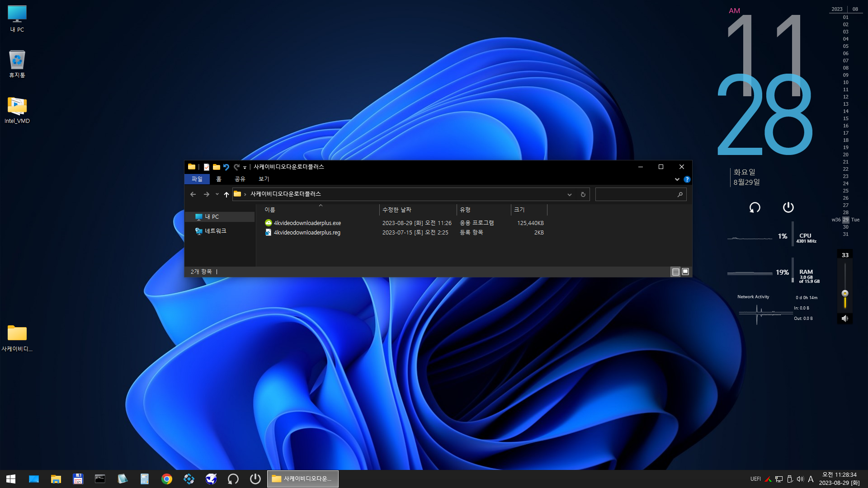868x488 pixels.
Task: Open the command prompt taskbar icon
Action: pyautogui.click(x=100, y=479)
